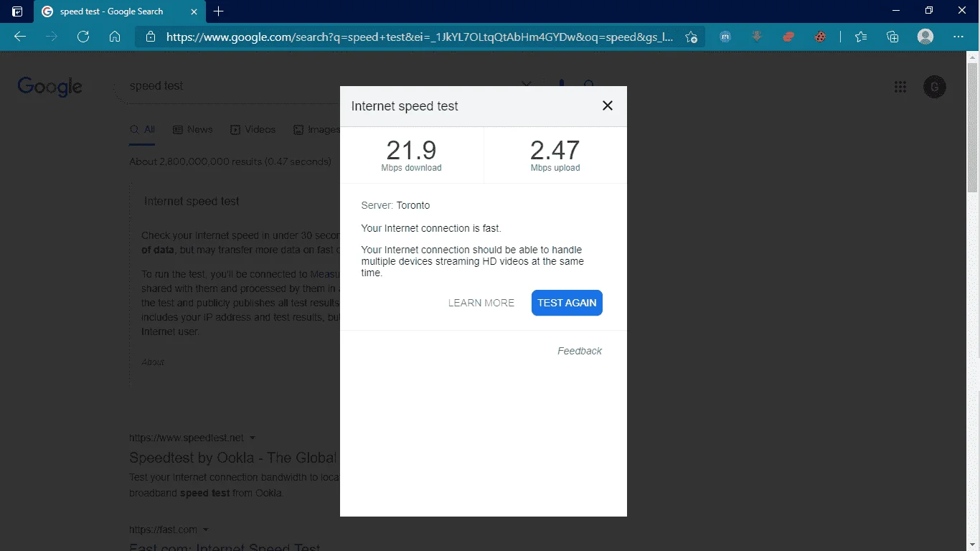Click scrollbar down arrow

point(973,545)
